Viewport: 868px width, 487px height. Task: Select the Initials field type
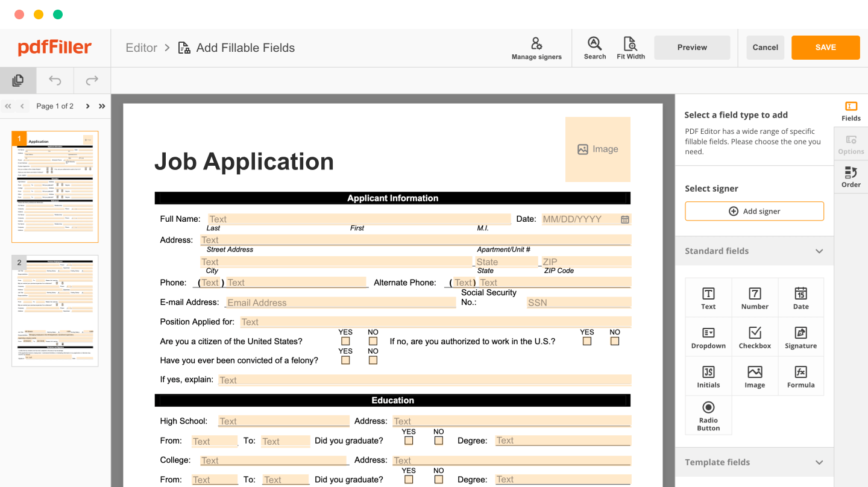tap(708, 375)
